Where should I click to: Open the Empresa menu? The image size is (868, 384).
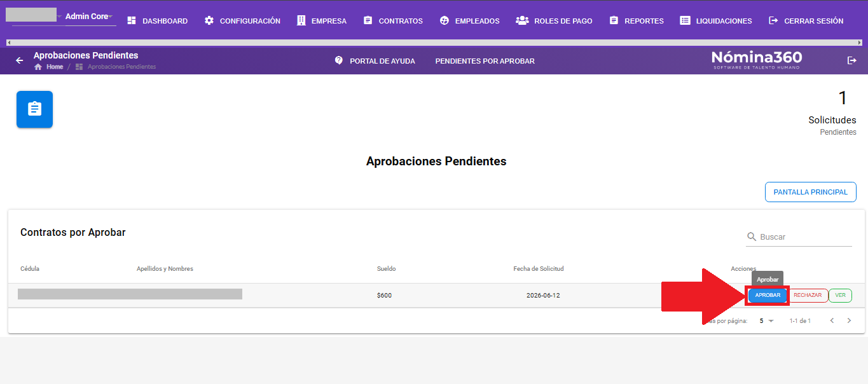coord(322,21)
